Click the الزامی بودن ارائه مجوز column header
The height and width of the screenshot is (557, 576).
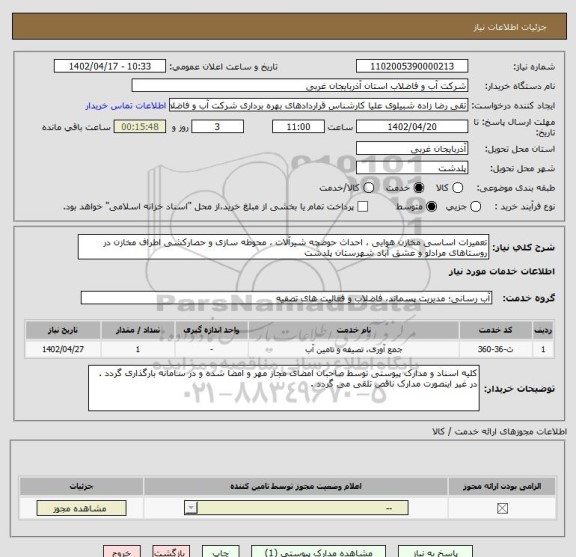click(x=502, y=486)
